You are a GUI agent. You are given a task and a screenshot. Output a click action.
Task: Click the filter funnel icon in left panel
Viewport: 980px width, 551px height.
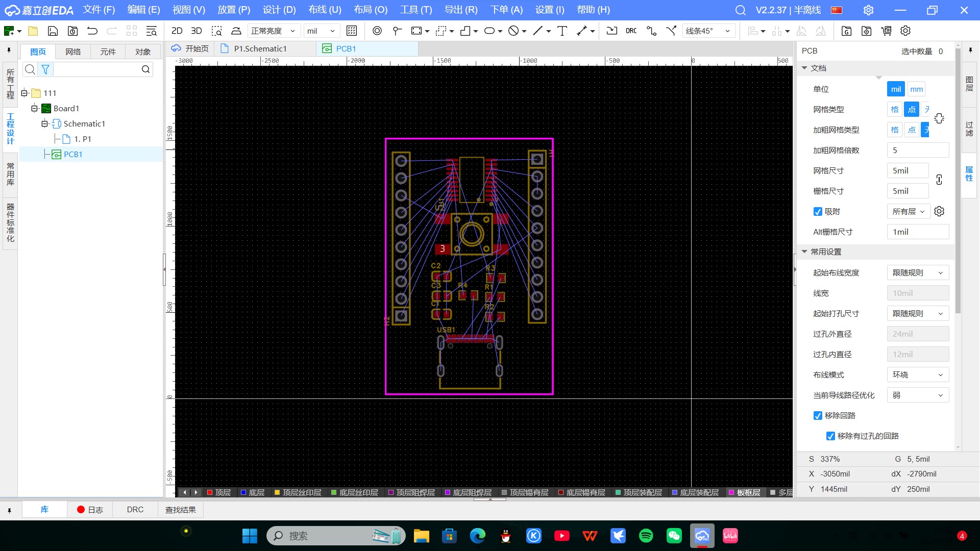[45, 69]
